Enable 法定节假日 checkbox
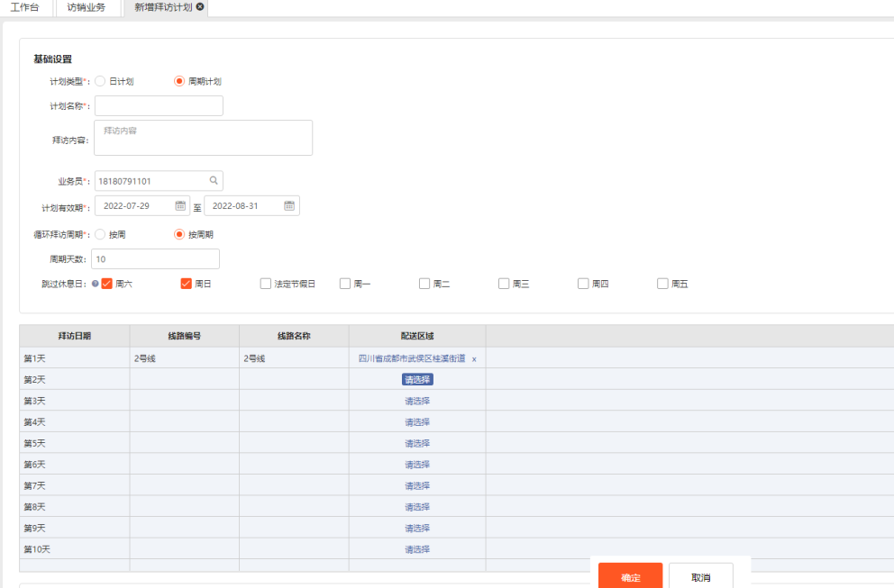Image resolution: width=894 pixels, height=588 pixels. (266, 284)
